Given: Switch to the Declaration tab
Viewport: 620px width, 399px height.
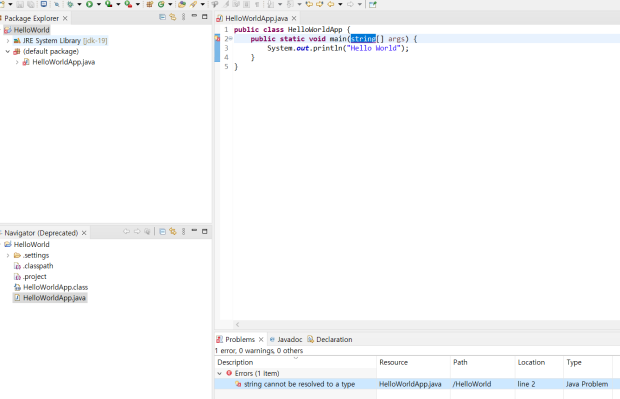Looking at the screenshot, I should click(330, 339).
